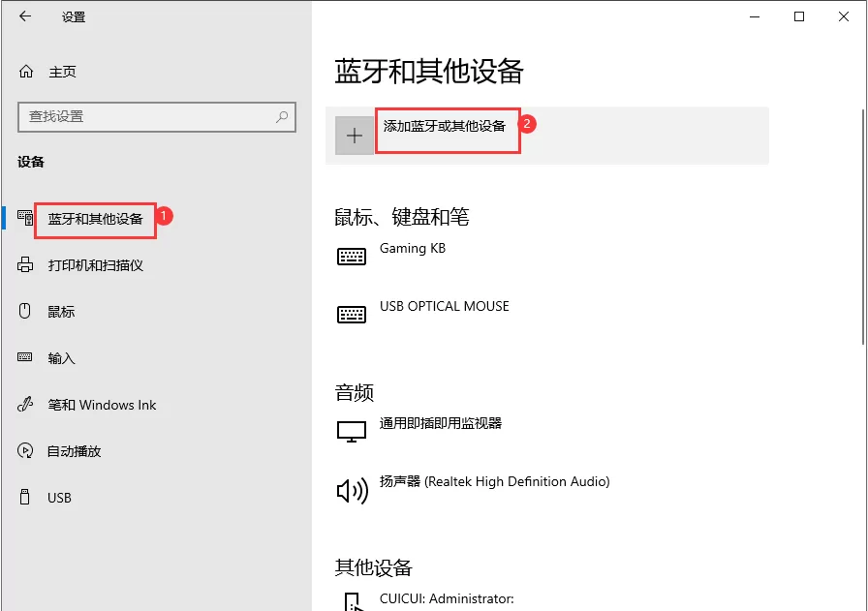This screenshot has height=611, width=868.
Task: Open 打印机和扫描仪 settings via printer icon
Action: click(24, 266)
